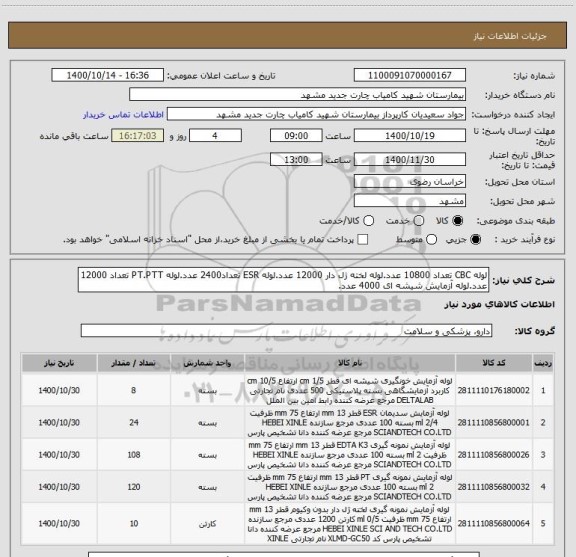Open the اطلاعات تماس خریدار link
This screenshot has width=576, height=557.
[123, 115]
